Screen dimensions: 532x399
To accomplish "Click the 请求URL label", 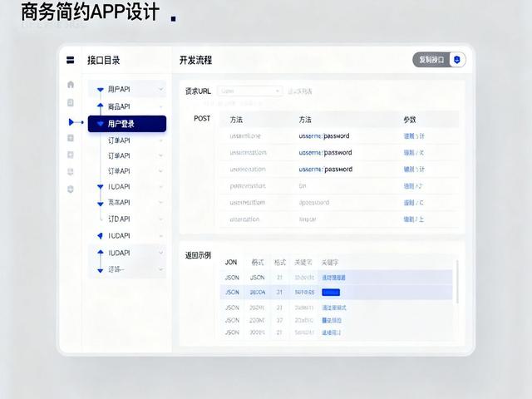I will point(198,91).
